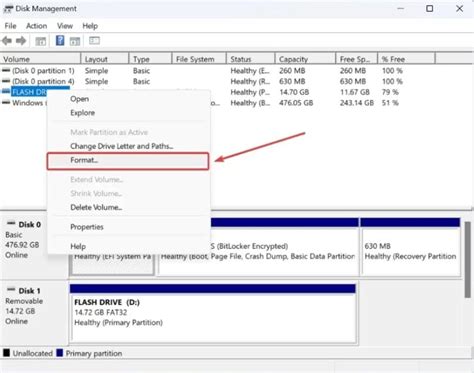474x373 pixels.
Task: Open Properties from the context menu
Action: [87, 227]
